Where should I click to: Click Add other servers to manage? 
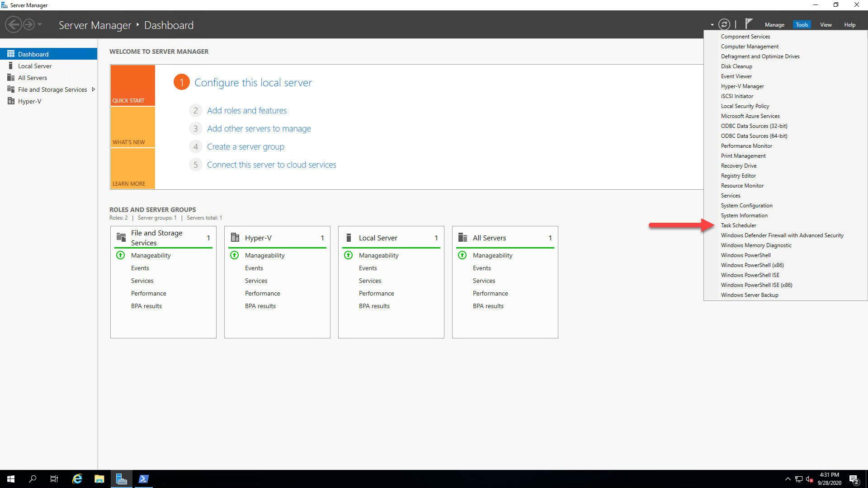point(259,128)
